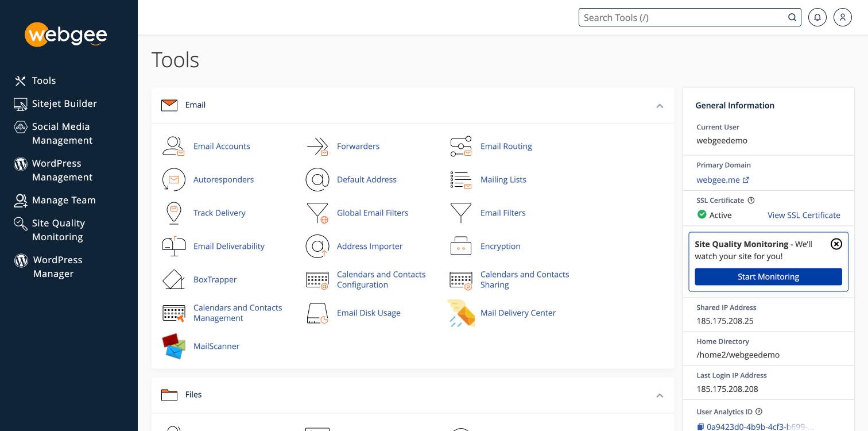Click the last login IP 185.175.208.208
This screenshot has height=431, width=868.
pos(727,388)
